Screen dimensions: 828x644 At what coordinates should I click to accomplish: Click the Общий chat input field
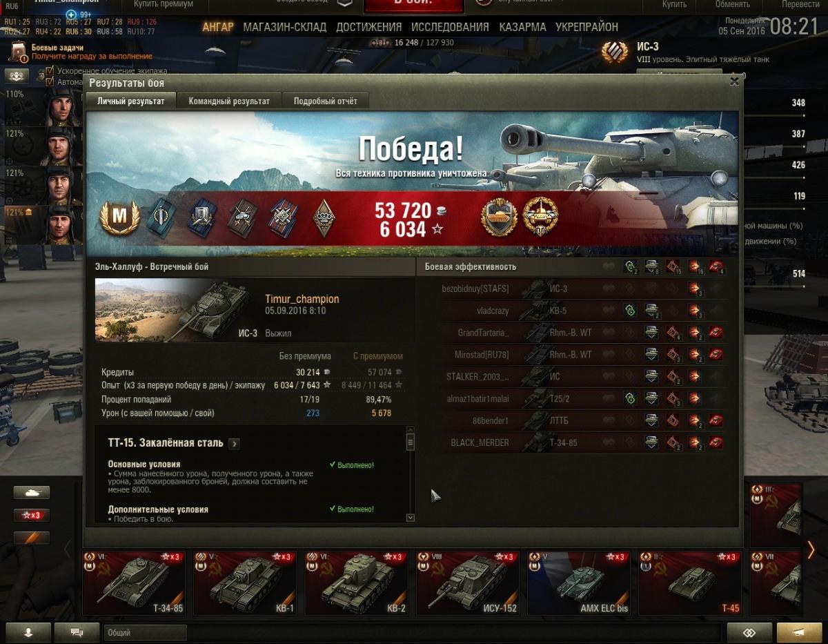[x=146, y=632]
